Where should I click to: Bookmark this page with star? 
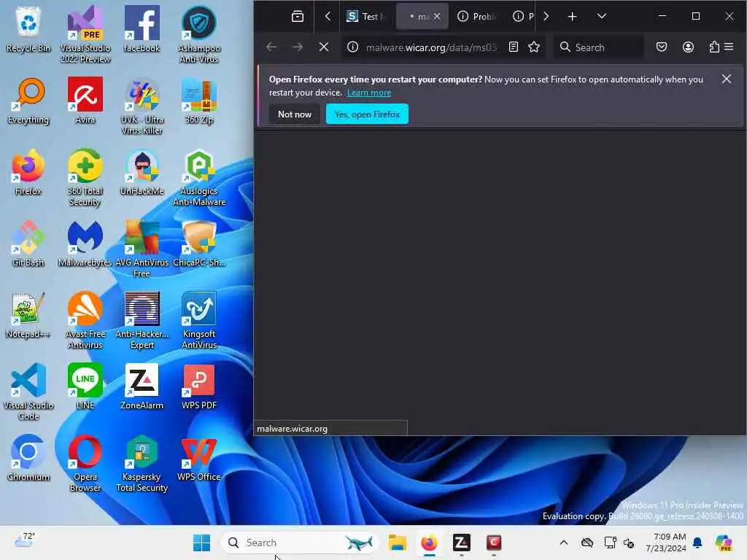(x=534, y=47)
